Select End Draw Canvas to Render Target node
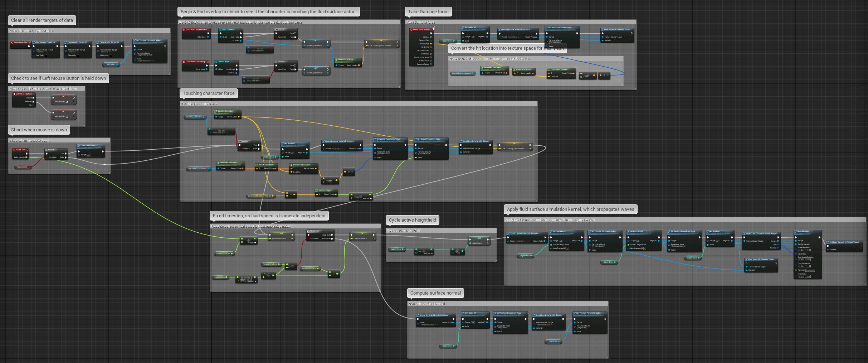The height and width of the screenshot is (363, 868). 844,242
